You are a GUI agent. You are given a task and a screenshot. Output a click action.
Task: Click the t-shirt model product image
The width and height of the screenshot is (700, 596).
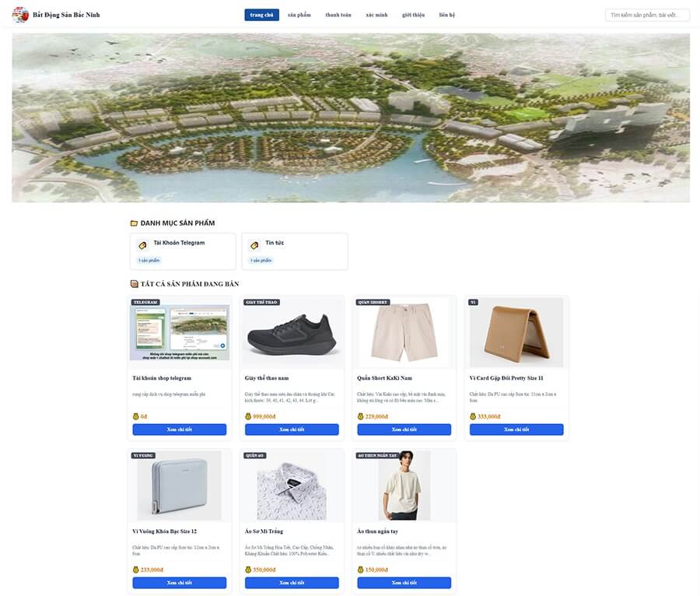click(404, 486)
